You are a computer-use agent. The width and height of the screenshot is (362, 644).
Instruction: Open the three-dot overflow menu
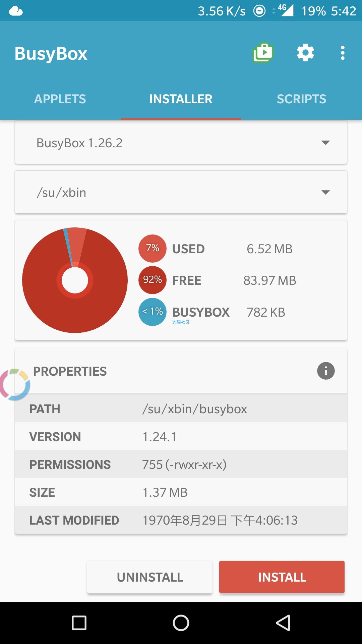pos(342,53)
